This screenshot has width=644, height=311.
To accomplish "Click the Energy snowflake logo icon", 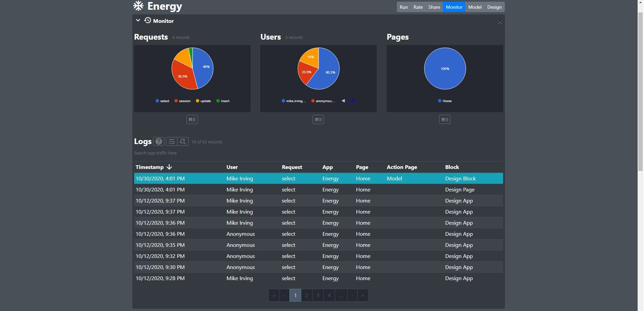I will (x=138, y=6).
